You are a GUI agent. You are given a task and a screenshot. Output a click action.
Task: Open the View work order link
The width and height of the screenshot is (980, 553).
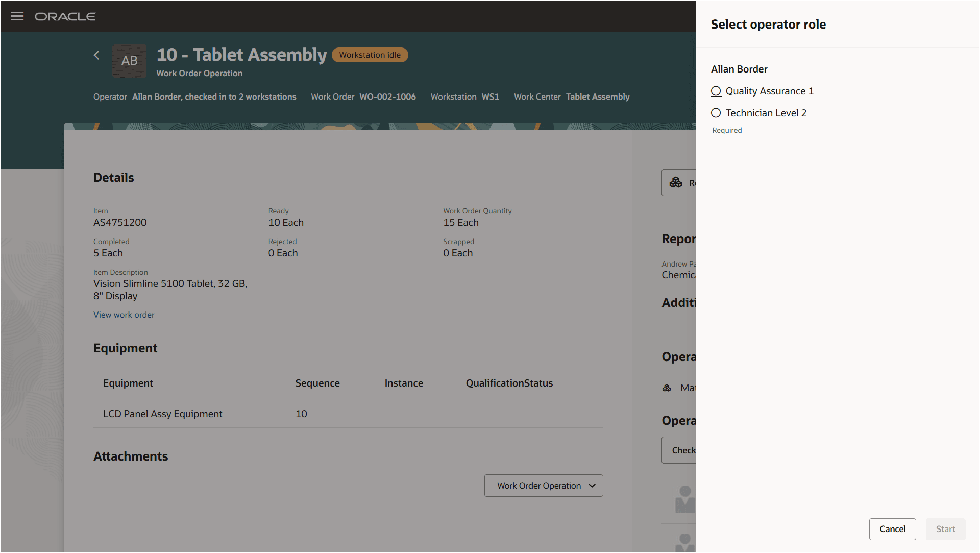pyautogui.click(x=124, y=315)
